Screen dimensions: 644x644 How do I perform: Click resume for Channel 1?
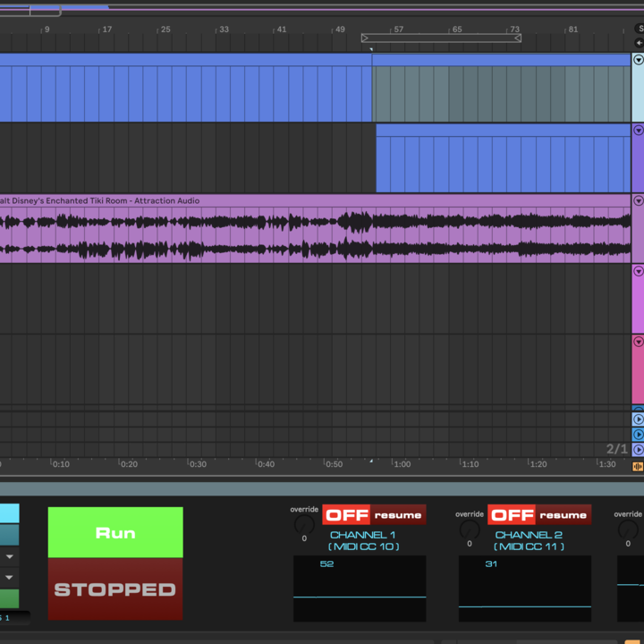pos(398,515)
